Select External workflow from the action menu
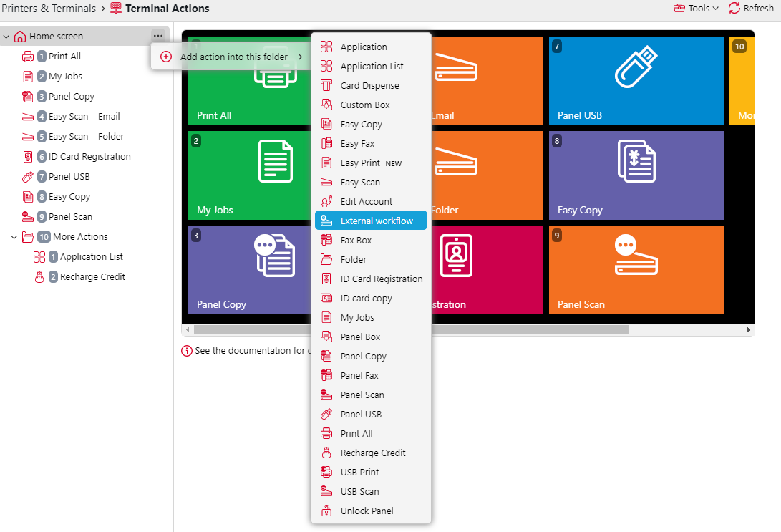 [370, 220]
